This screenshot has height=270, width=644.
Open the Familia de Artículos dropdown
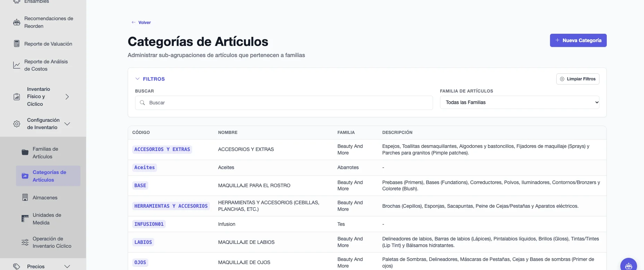pos(520,102)
